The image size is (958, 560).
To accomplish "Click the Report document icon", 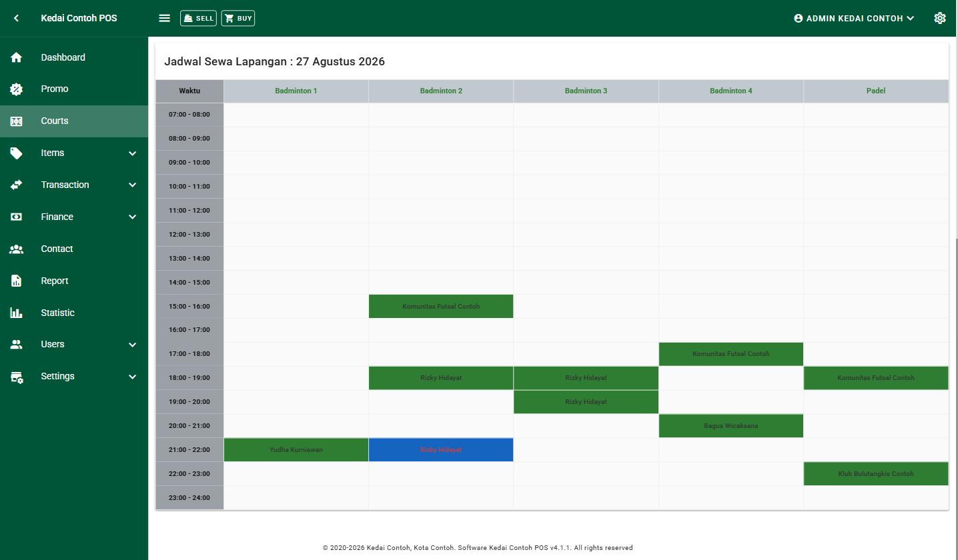I will (17, 281).
